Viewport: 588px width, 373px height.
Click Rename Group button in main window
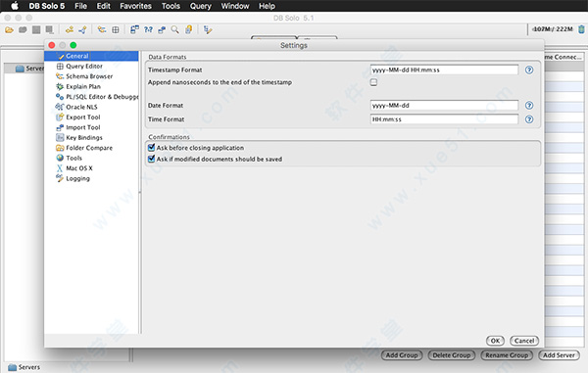pos(507,355)
